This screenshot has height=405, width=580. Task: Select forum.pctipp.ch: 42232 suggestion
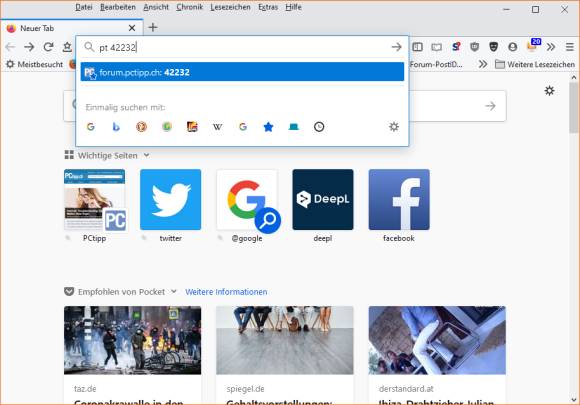point(242,72)
